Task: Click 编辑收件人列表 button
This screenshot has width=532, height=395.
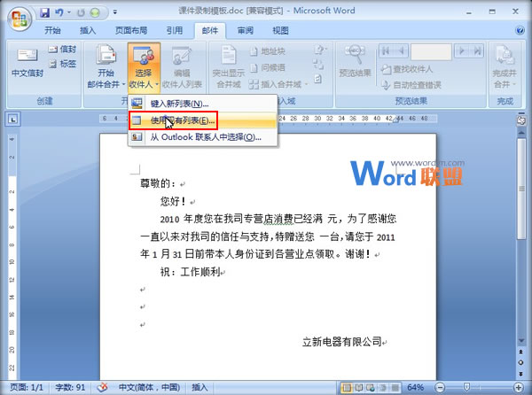Action: pos(182,67)
